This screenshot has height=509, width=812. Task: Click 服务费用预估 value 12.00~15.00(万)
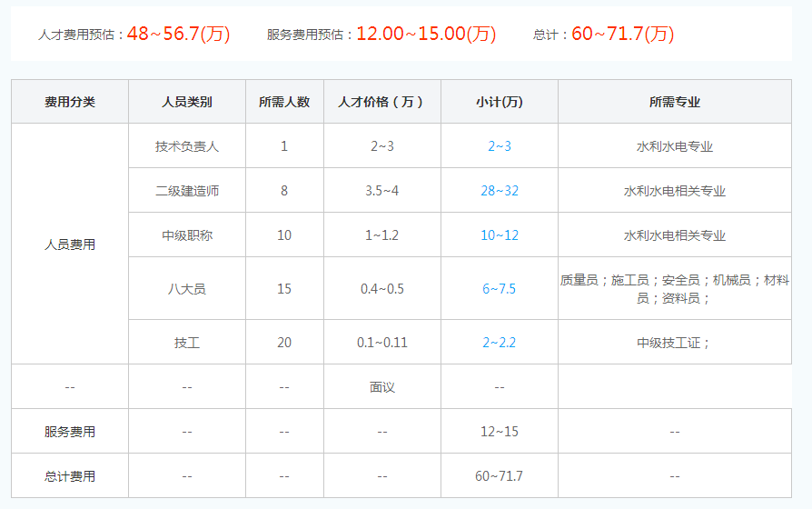[x=426, y=34]
